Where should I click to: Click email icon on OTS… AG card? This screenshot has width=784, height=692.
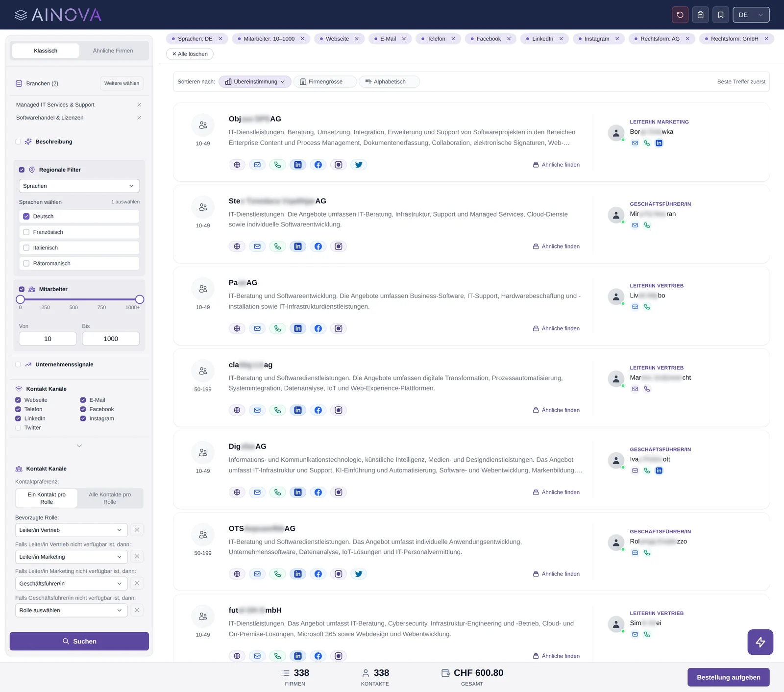pos(257,574)
